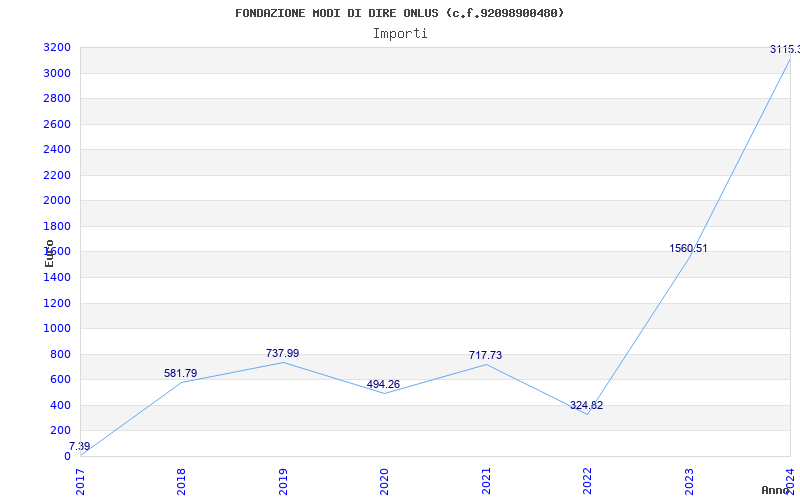
Task: Click the y-axis value 1000
Action: pyautogui.click(x=57, y=329)
